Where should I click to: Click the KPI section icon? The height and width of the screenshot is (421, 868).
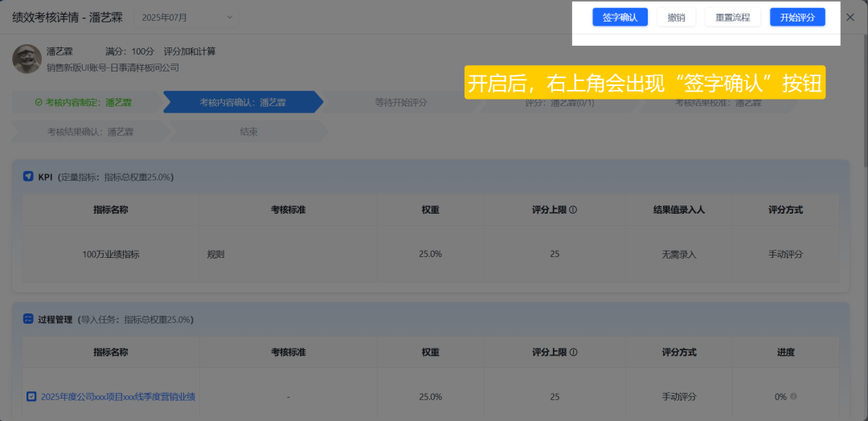(27, 177)
